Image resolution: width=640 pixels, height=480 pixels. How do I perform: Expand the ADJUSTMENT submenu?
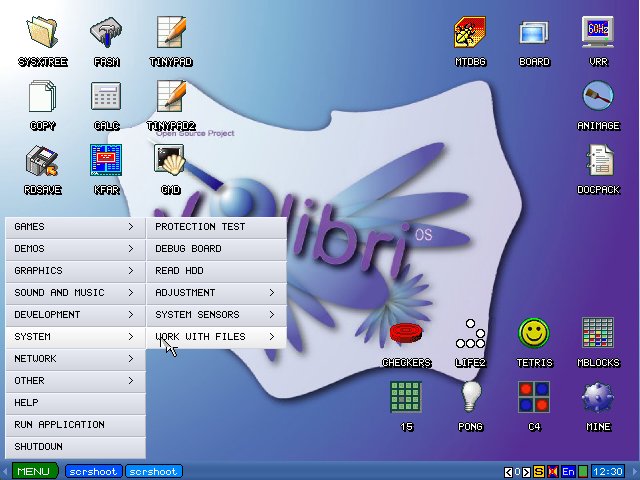point(216,293)
